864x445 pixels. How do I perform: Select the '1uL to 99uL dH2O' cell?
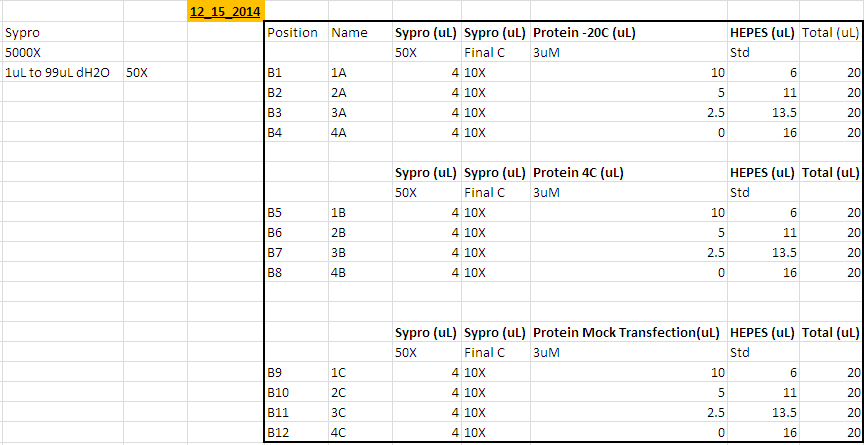[x=57, y=72]
